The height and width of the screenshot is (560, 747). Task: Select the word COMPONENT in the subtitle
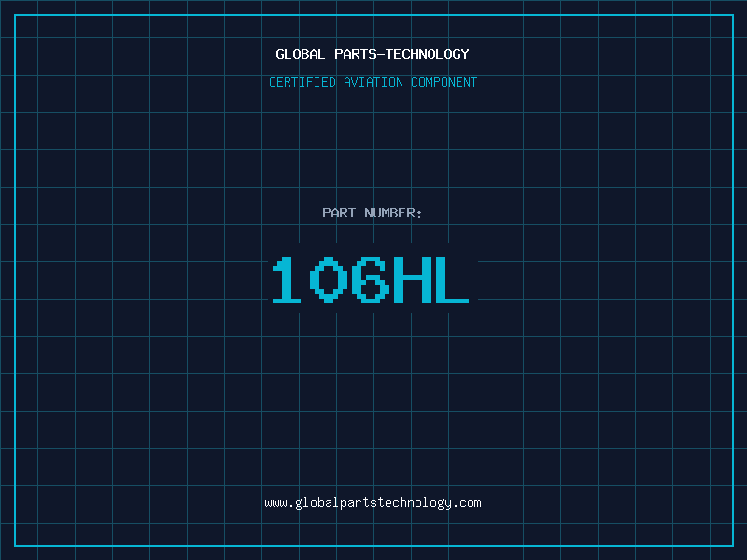[x=444, y=82]
